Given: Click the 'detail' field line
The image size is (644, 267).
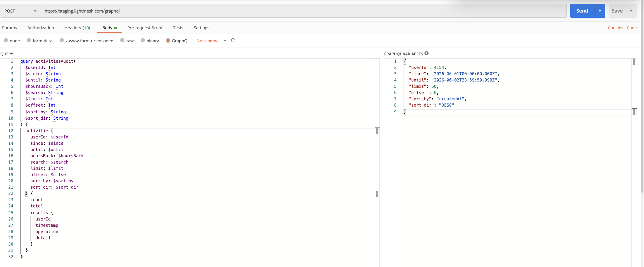Looking at the screenshot, I should pos(43,238).
